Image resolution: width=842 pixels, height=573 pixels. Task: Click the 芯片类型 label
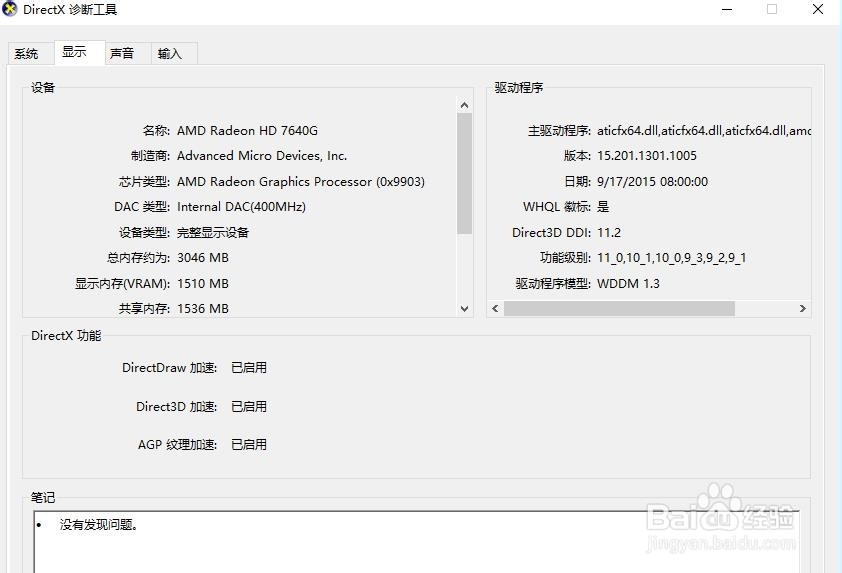pyautogui.click(x=144, y=182)
